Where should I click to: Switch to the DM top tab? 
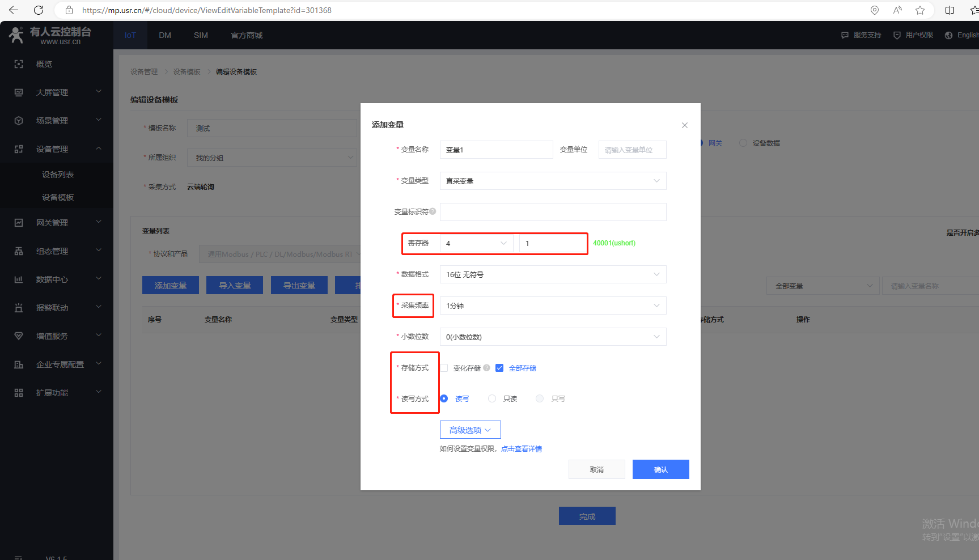click(165, 35)
